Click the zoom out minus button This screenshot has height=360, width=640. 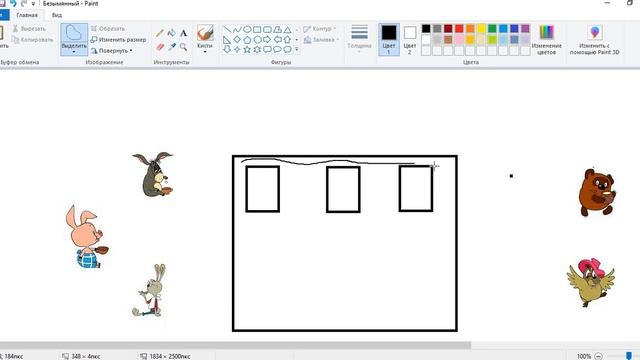598,356
